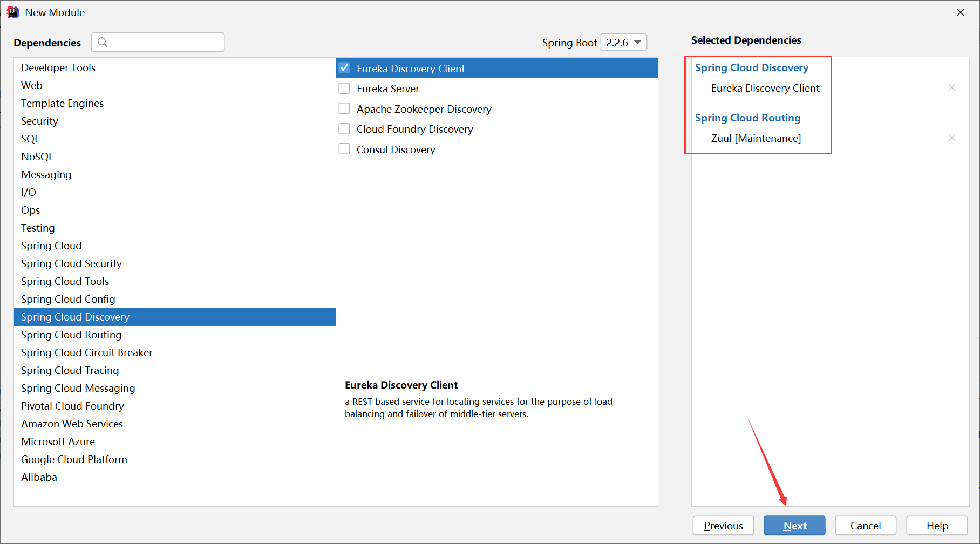This screenshot has width=980, height=544.
Task: Select the Alibaba category
Action: coord(175,477)
